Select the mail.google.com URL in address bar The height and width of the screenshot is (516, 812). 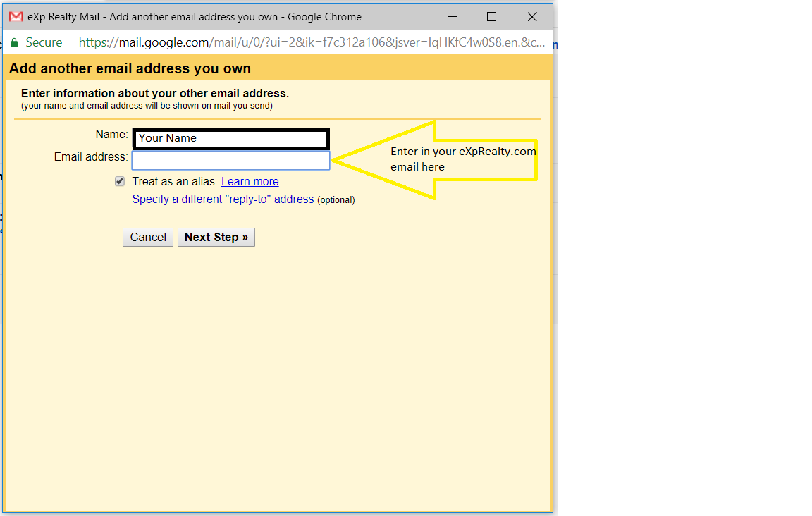(312, 42)
